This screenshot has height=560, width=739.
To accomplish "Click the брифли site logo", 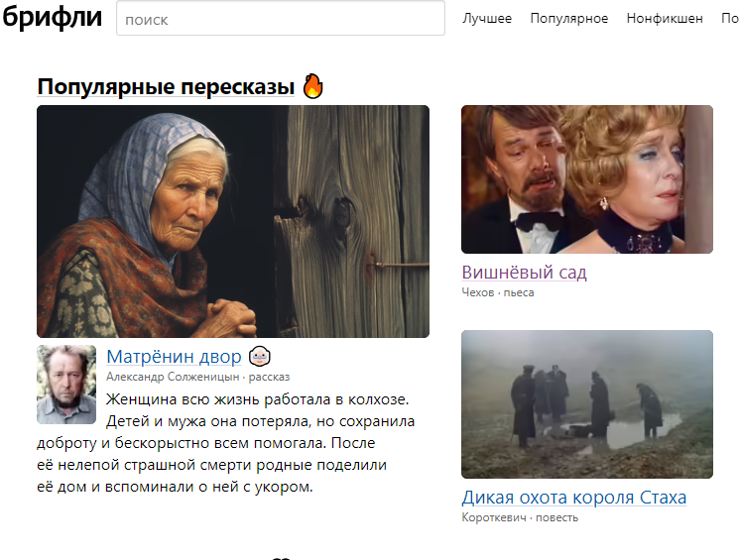I will (52, 18).
